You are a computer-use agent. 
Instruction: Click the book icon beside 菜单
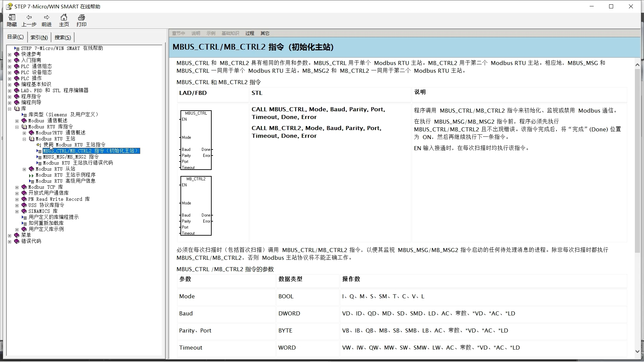[17, 235]
